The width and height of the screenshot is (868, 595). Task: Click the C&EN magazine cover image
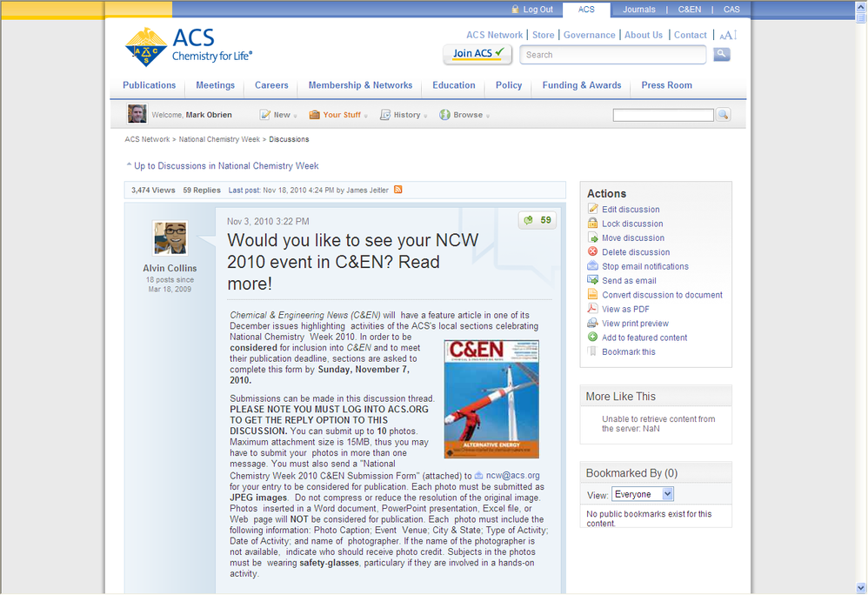(x=491, y=399)
